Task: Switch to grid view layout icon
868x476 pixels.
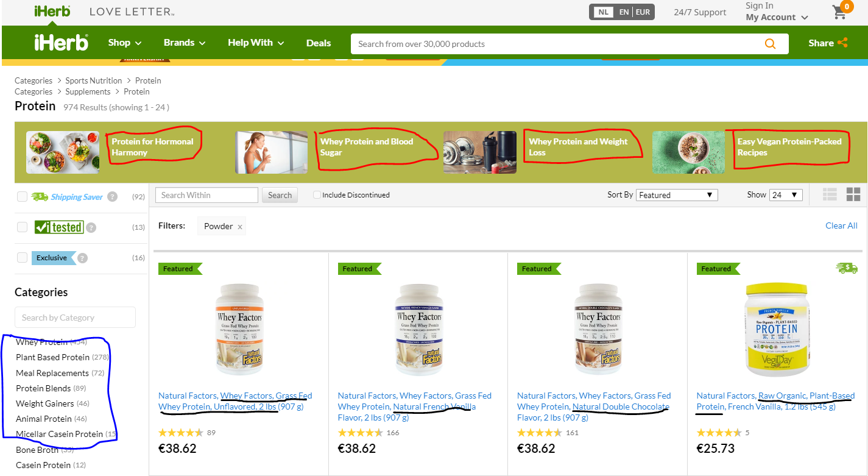Action: pos(853,194)
